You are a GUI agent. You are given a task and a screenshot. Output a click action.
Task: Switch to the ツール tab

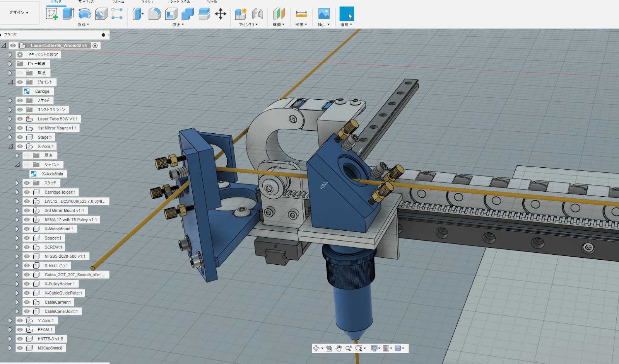[212, 2]
